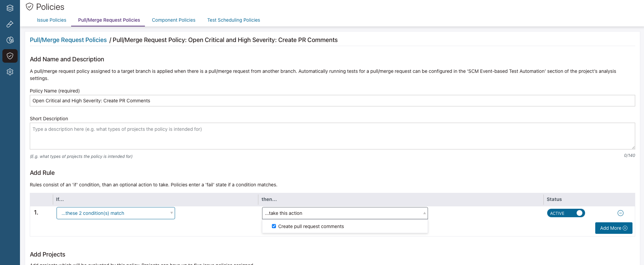Click the pencil/tests sidebar icon
This screenshot has width=644, height=265.
tap(10, 24)
